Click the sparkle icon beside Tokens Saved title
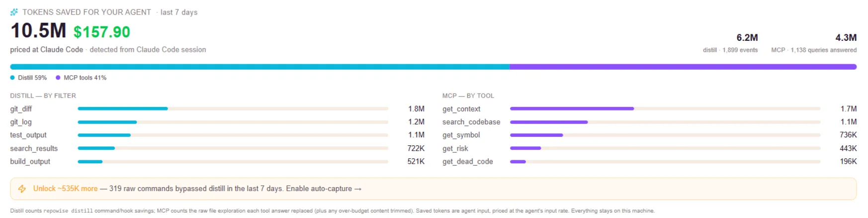This screenshot has width=868, height=218. 14,12
